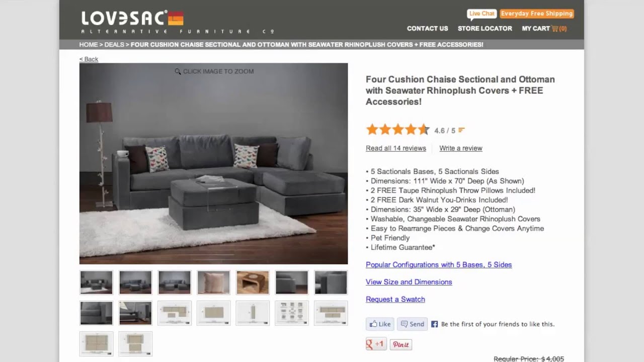The width and height of the screenshot is (644, 362).
Task: Open the shopping cart icon
Action: [x=555, y=29]
